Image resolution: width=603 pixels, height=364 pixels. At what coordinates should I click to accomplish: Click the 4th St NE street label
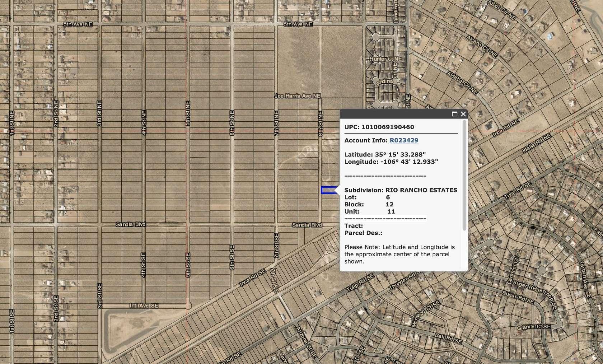pos(144,122)
